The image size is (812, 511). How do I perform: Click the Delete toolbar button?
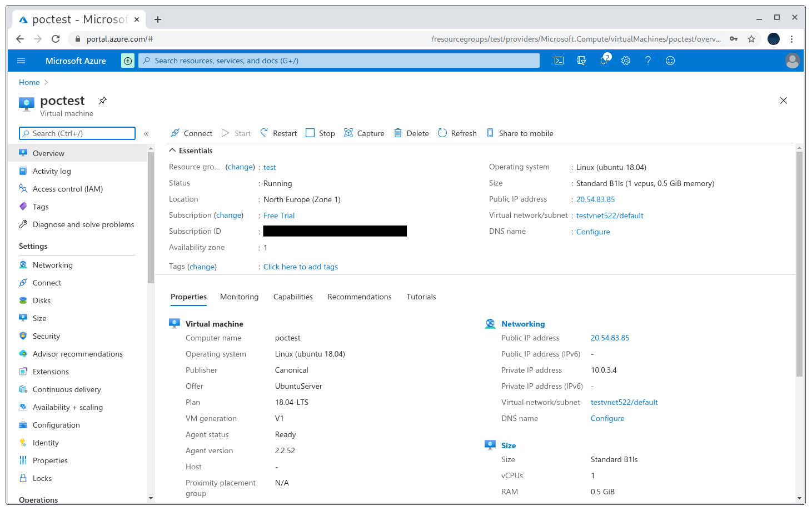click(411, 133)
